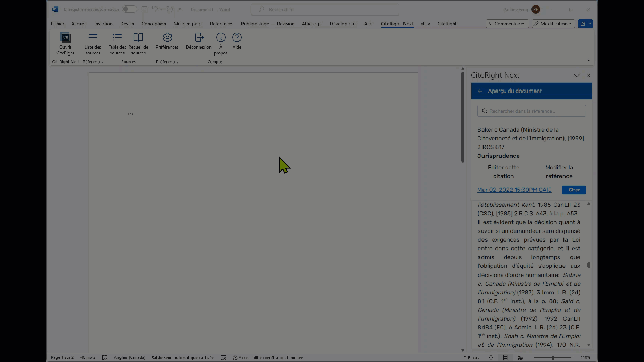Click the blue Citer button
Image resolution: width=644 pixels, height=362 pixels.
point(574,190)
